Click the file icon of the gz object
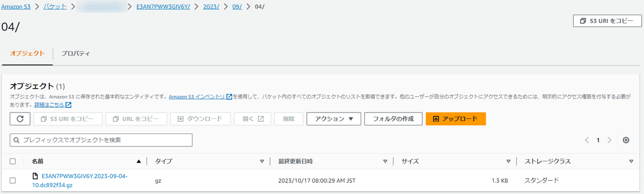644x194 pixels. coord(35,176)
